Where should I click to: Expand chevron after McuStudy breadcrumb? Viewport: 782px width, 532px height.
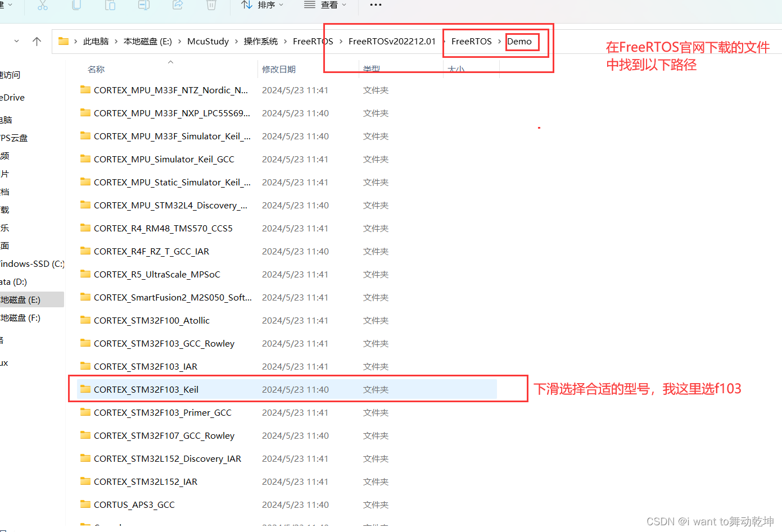coord(237,42)
